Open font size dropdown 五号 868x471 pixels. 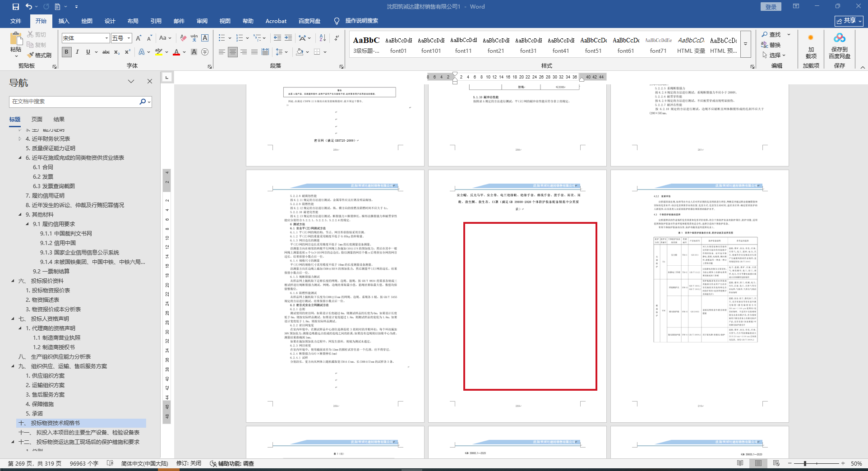point(129,38)
